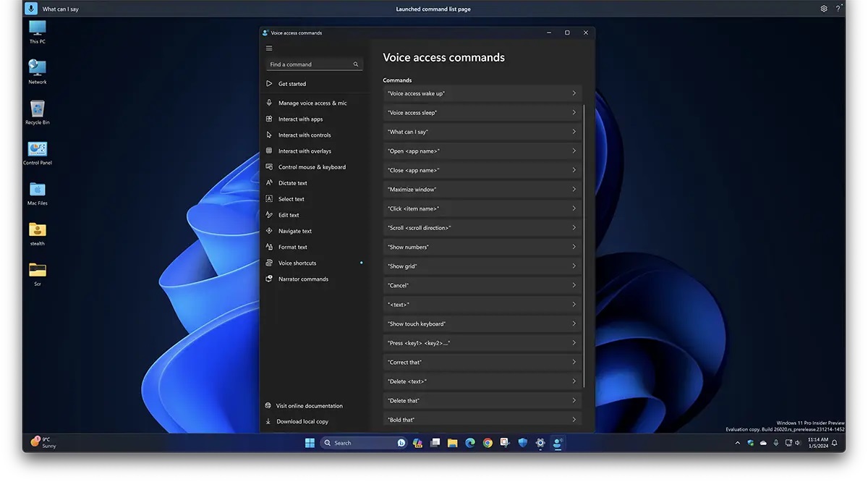
Task: Go to Dictate text commands
Action: [x=293, y=183]
